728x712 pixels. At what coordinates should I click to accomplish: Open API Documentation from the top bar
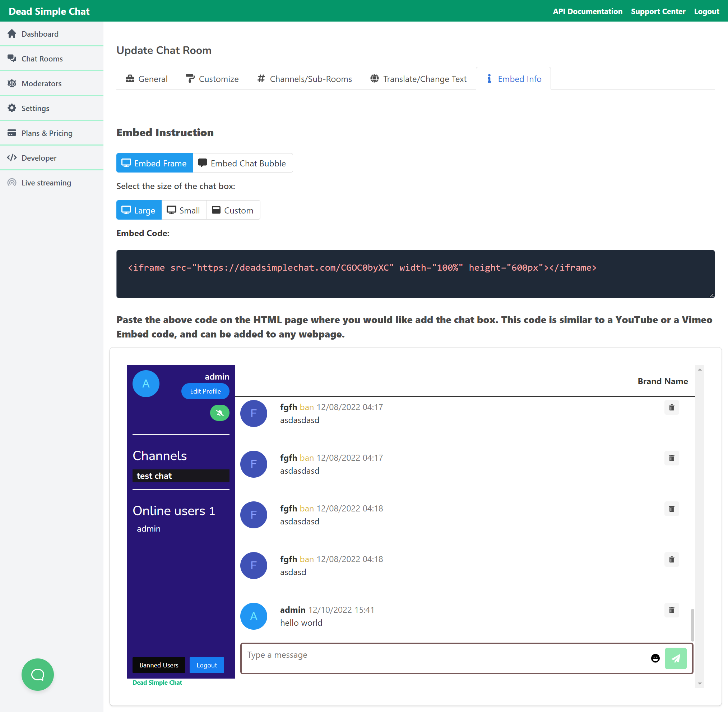click(588, 11)
